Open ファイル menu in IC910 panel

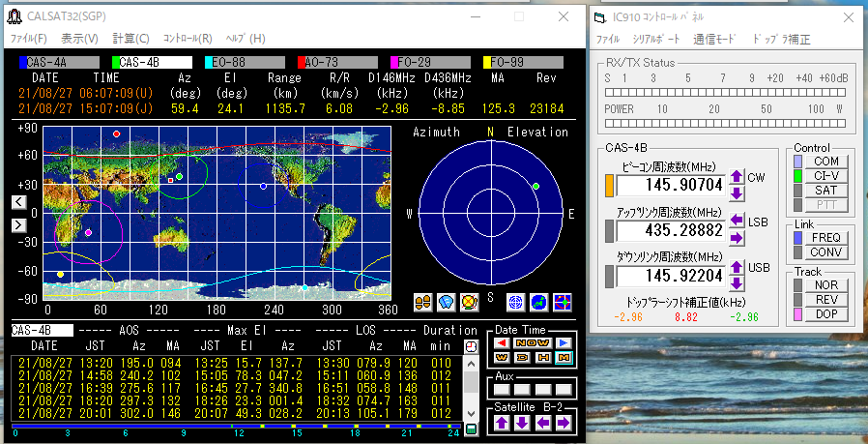click(x=608, y=40)
